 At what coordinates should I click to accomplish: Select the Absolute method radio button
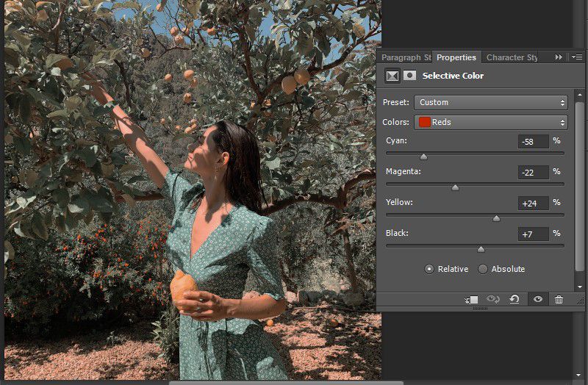click(x=483, y=269)
